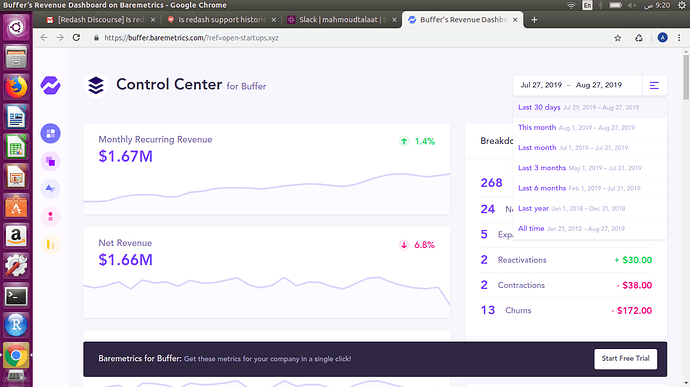
Task: Bookmark this page with the star icon
Action: pyautogui.click(x=618, y=38)
